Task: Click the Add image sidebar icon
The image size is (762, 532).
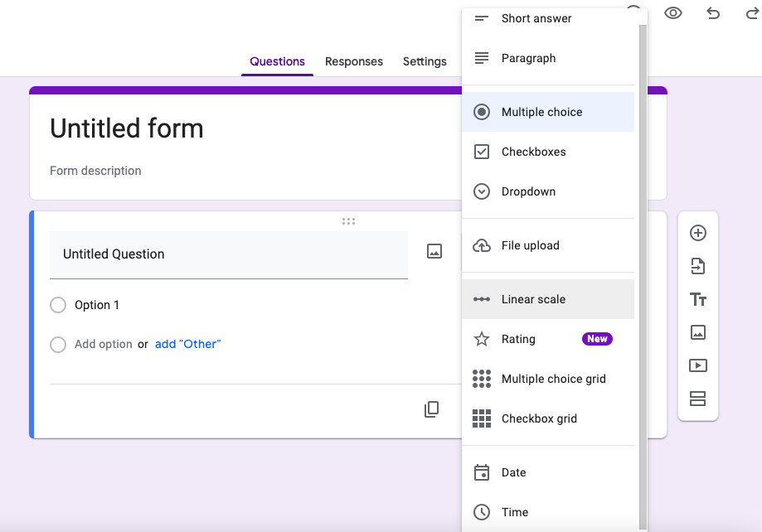Action: [x=698, y=332]
